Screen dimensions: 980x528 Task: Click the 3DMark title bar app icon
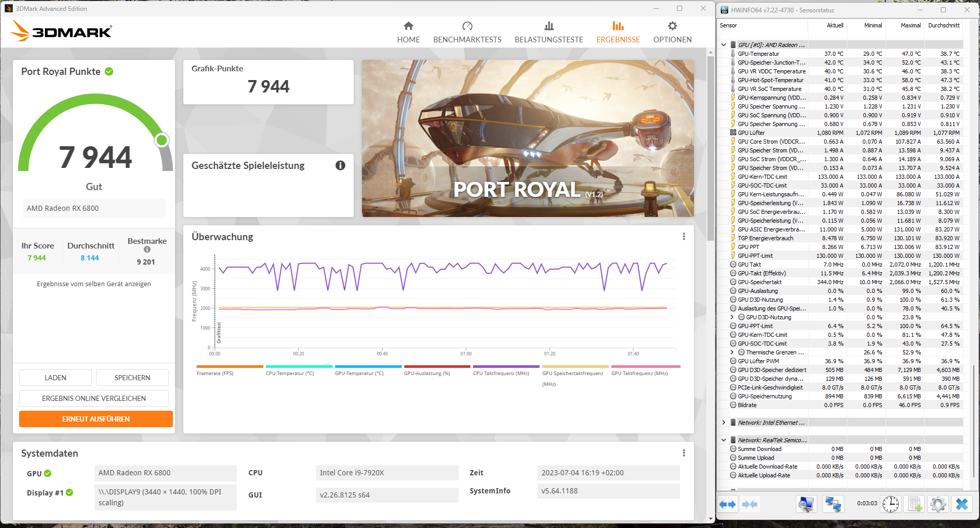8,8
